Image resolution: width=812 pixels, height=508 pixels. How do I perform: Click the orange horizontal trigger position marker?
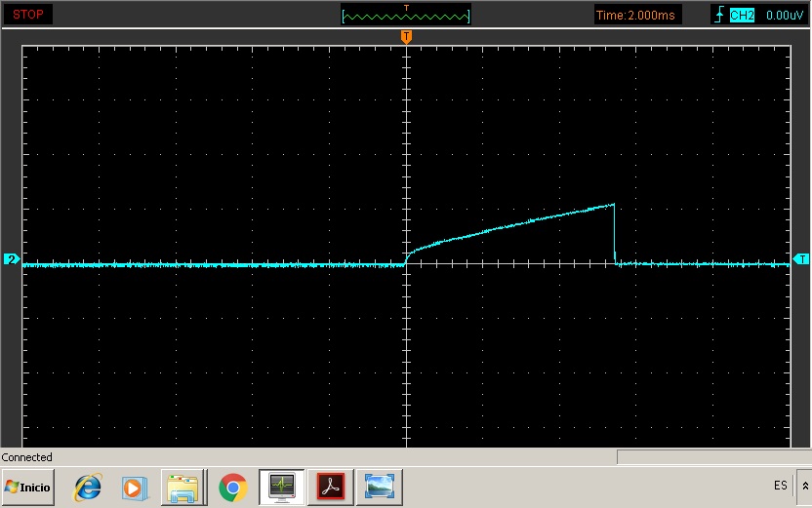click(x=406, y=36)
